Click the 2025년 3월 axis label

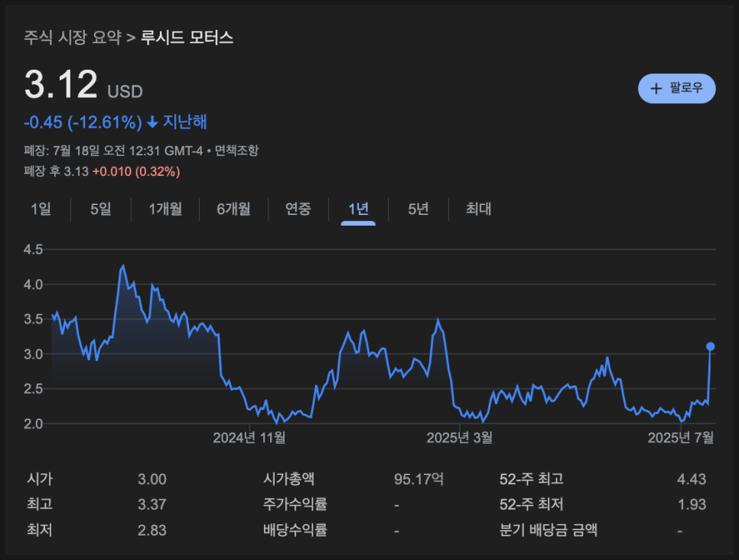460,438
